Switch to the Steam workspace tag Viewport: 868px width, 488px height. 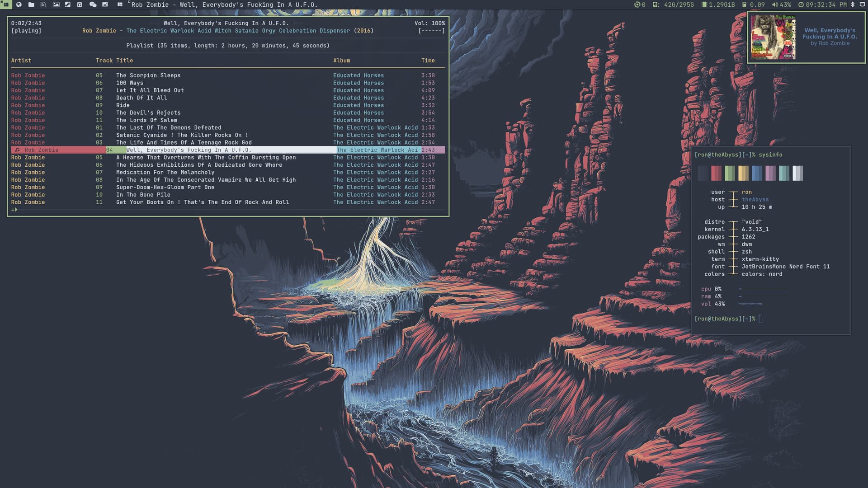click(x=67, y=5)
